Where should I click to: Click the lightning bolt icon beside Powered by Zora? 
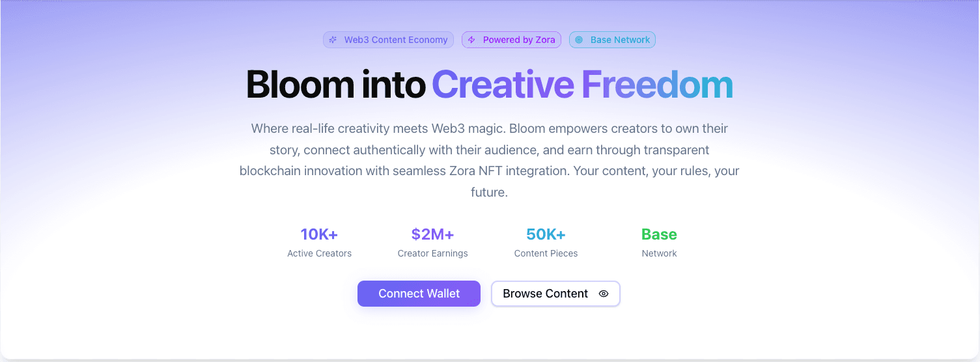click(x=471, y=40)
